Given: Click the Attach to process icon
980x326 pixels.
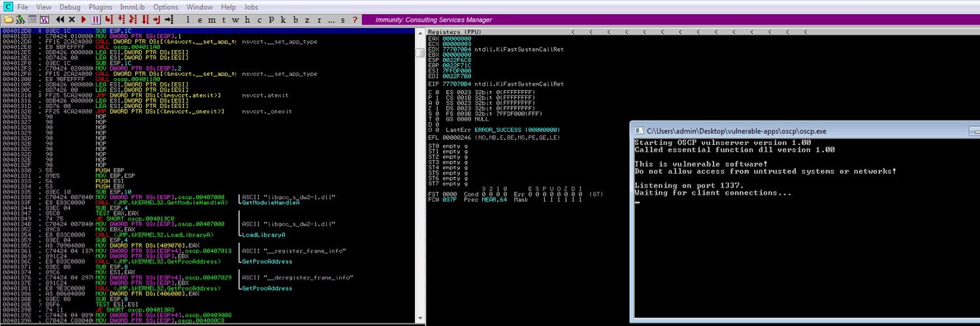Looking at the screenshot, I should 21,20.
